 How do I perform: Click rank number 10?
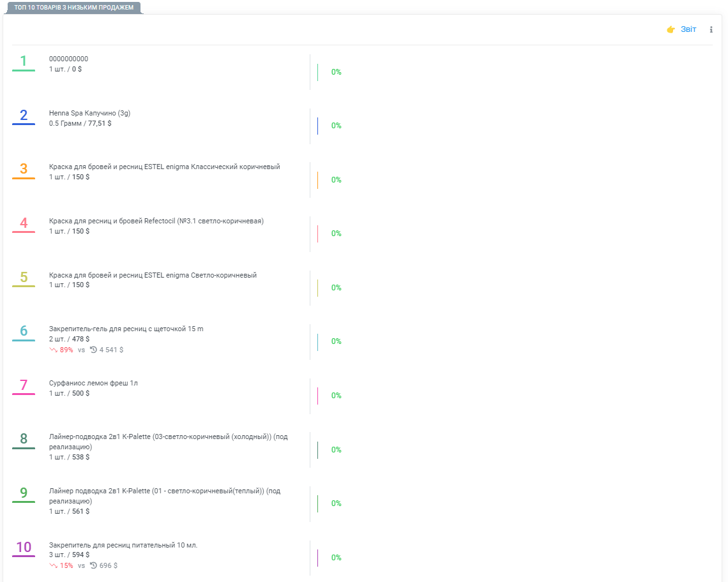tap(24, 547)
